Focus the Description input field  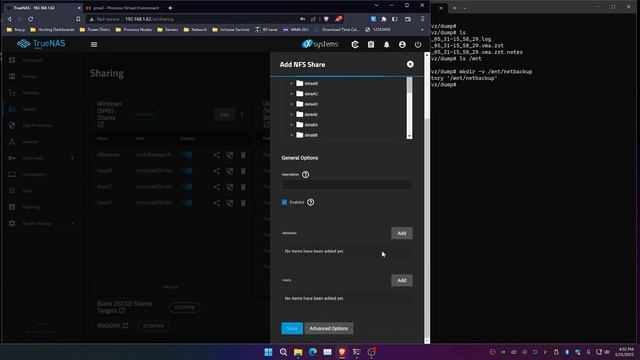pos(347,185)
